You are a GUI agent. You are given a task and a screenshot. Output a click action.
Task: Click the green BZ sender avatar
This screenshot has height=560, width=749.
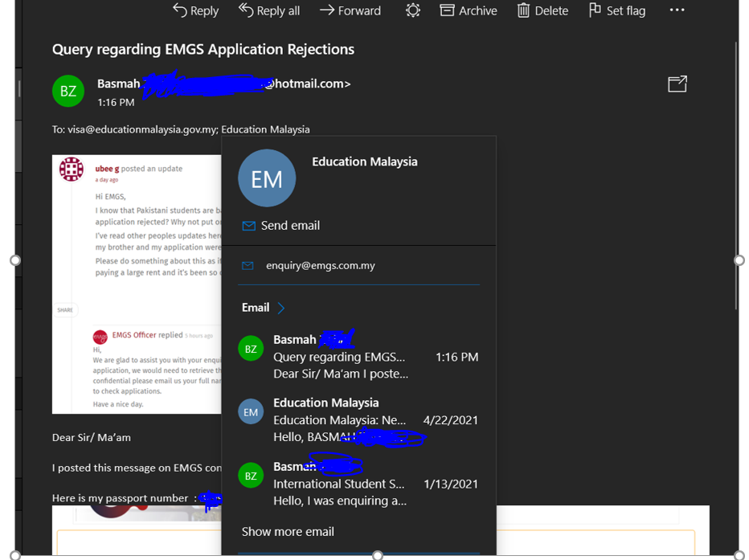pyautogui.click(x=68, y=91)
